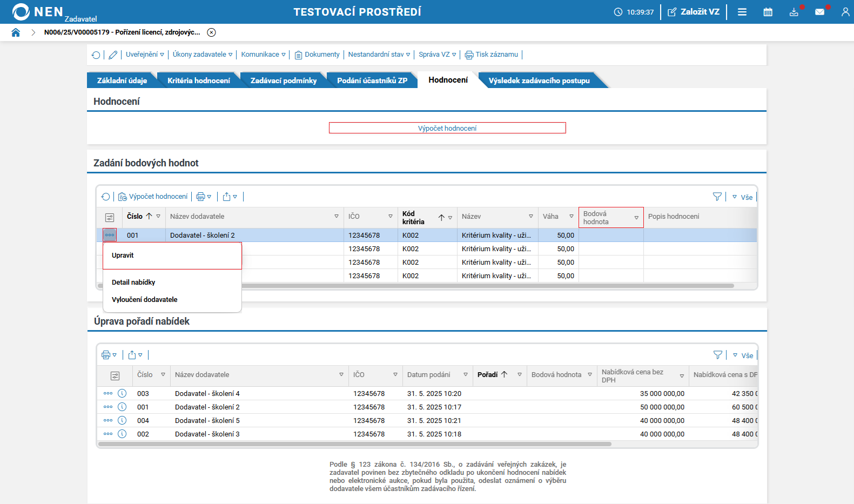Open the messages envelope icon
854x504 pixels.
click(x=819, y=12)
